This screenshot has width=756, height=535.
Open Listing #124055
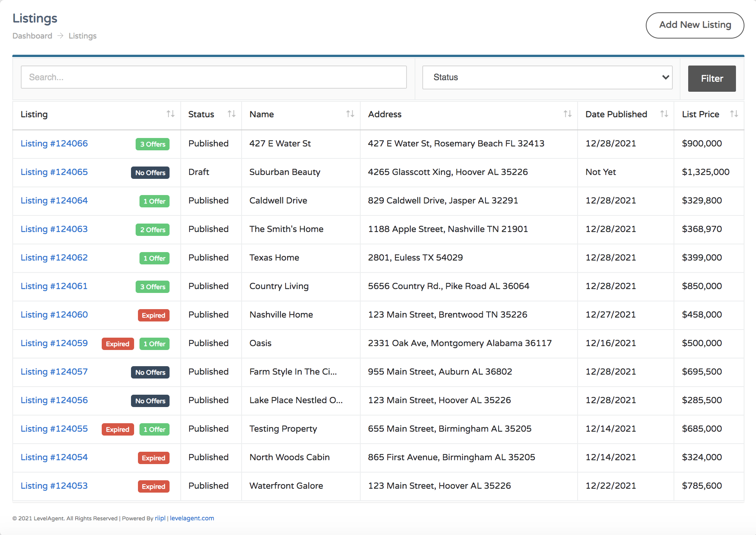(54, 429)
